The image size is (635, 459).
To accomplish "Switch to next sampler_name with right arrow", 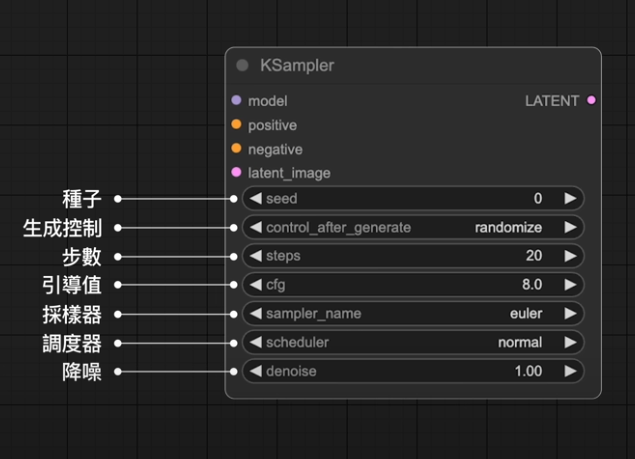I will pyautogui.click(x=570, y=314).
